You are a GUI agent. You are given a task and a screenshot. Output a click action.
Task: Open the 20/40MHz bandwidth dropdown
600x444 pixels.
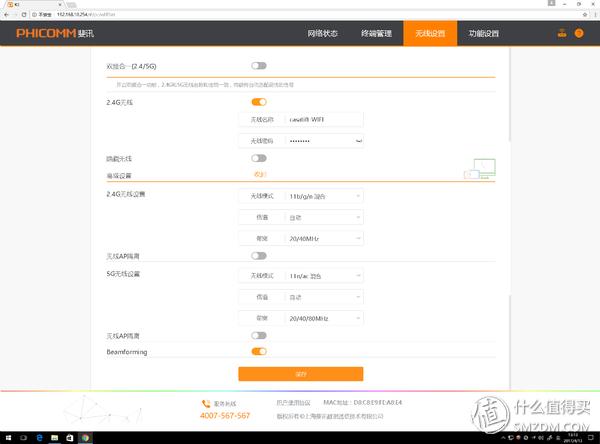(301, 238)
